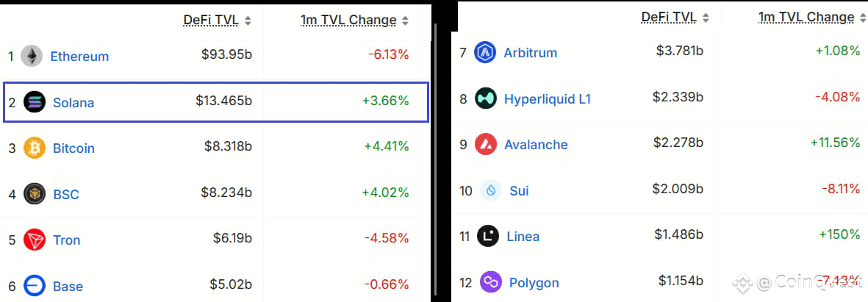
Task: Click the Polygon purple logo icon
Action: [490, 282]
